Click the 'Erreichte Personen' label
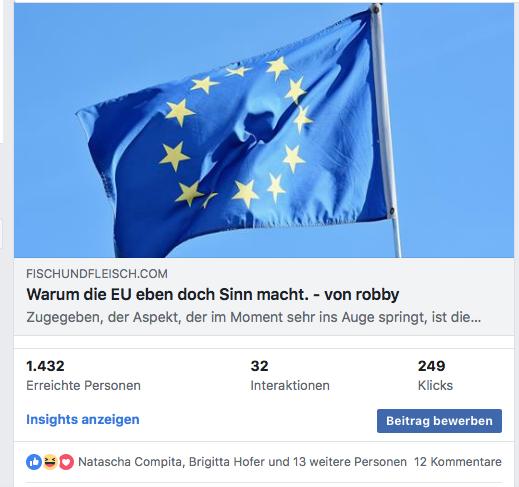Viewport: 519px width, 487px height. [x=83, y=386]
